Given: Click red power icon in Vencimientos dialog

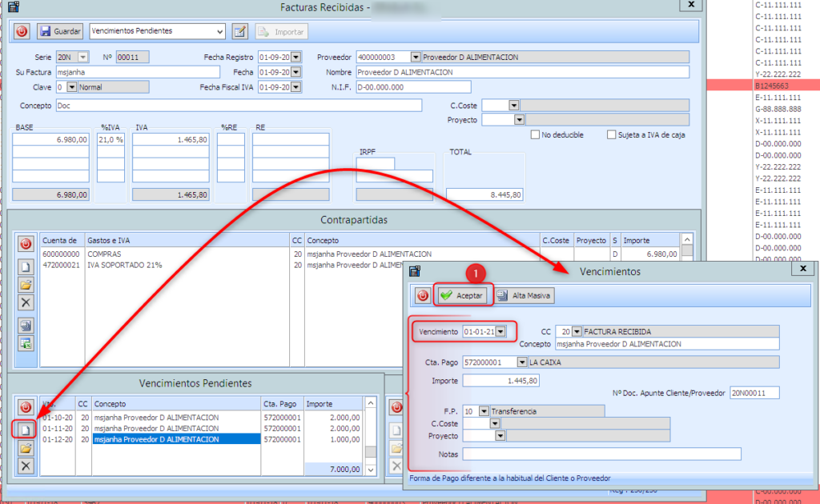Looking at the screenshot, I should (422, 296).
